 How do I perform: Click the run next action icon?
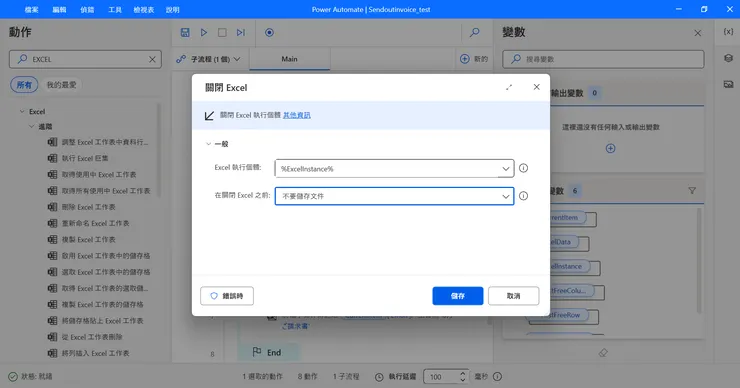[241, 33]
